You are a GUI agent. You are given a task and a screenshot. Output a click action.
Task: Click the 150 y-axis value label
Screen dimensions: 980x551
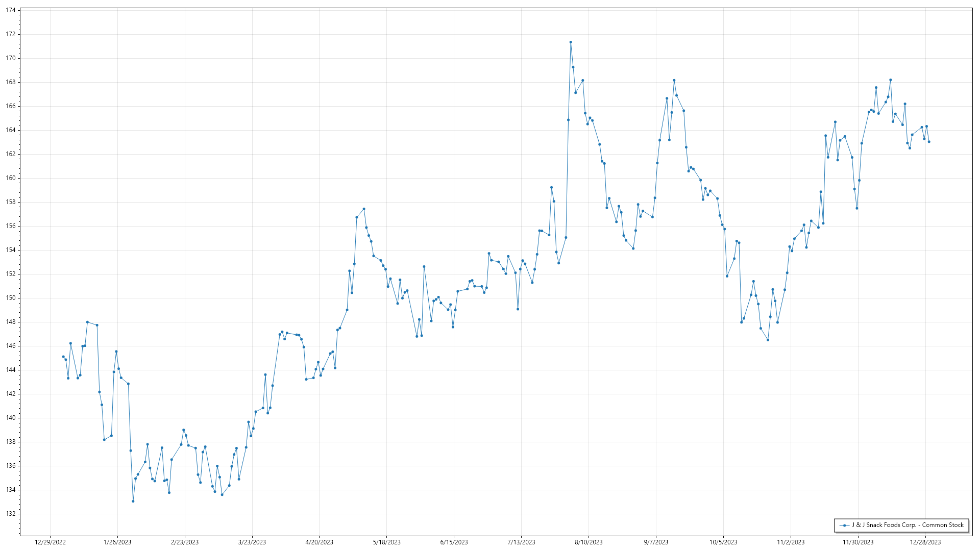11,298
